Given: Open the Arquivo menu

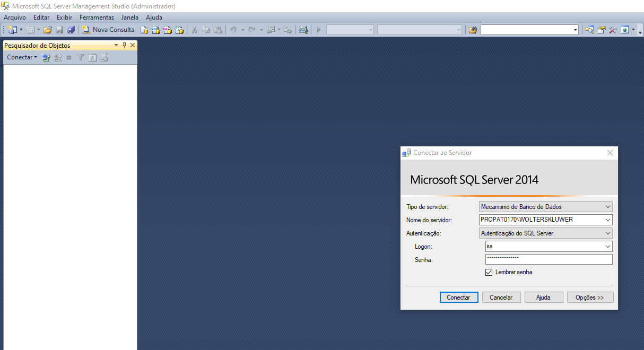Looking at the screenshot, I should click(x=15, y=17).
